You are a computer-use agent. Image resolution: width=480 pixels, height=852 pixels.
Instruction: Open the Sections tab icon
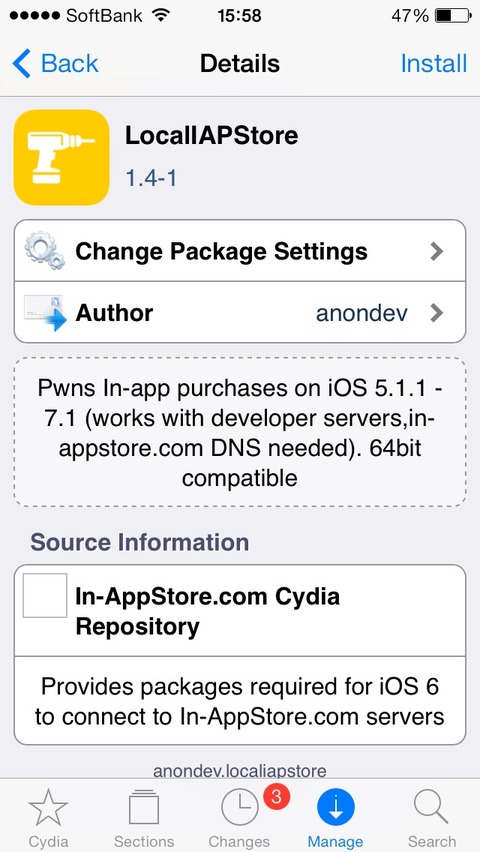144,807
